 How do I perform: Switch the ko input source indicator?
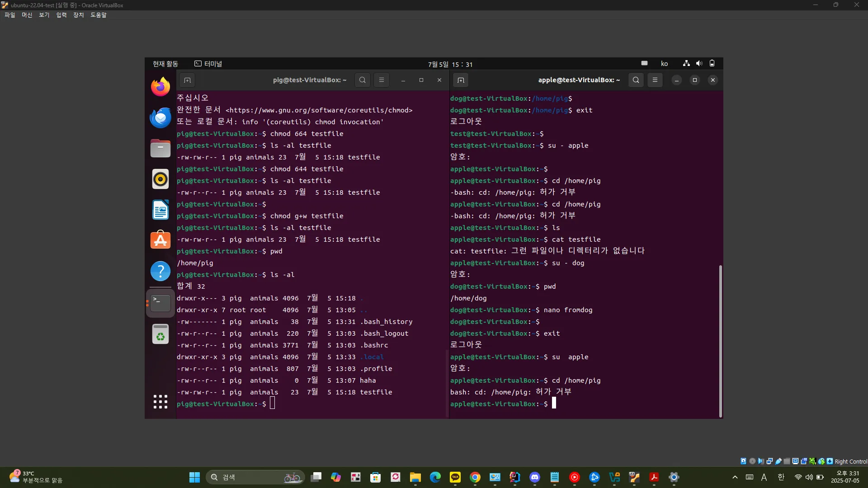pos(664,64)
